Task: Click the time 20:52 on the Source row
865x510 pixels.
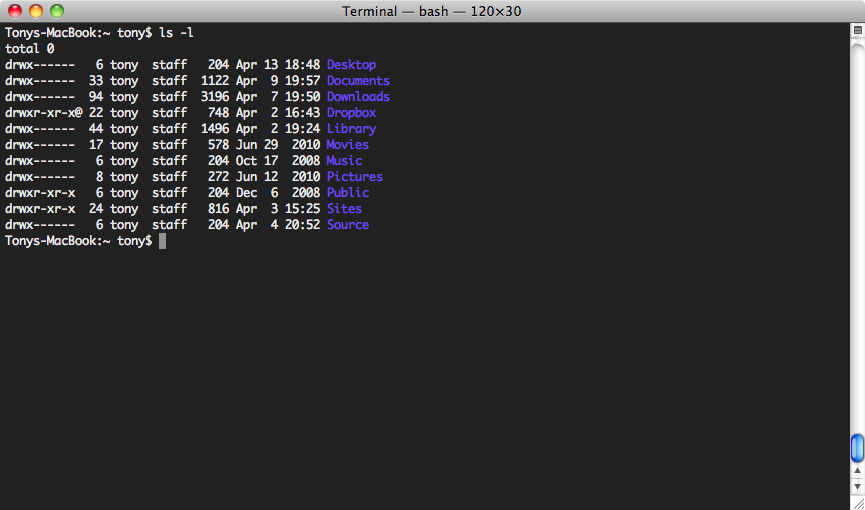Action: [302, 225]
